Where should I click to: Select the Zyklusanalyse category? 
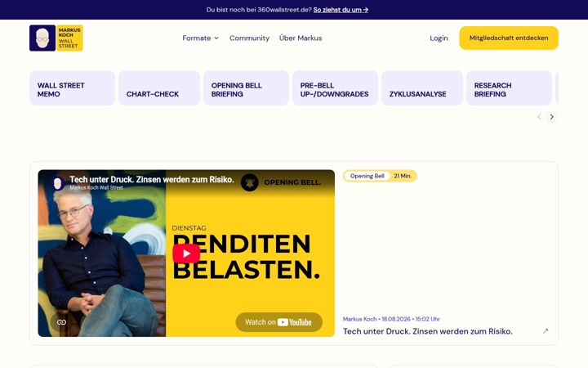point(422,88)
